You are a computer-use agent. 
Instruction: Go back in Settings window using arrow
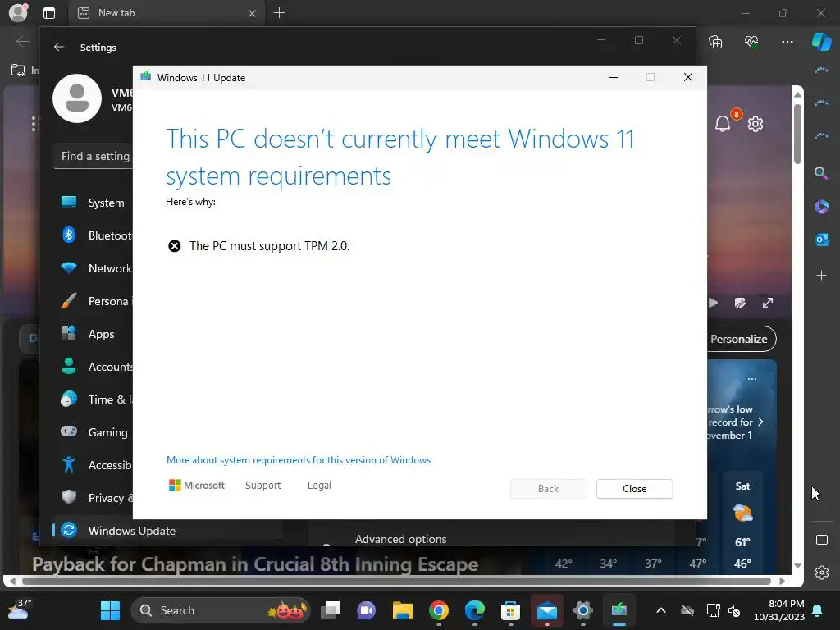[x=59, y=47]
